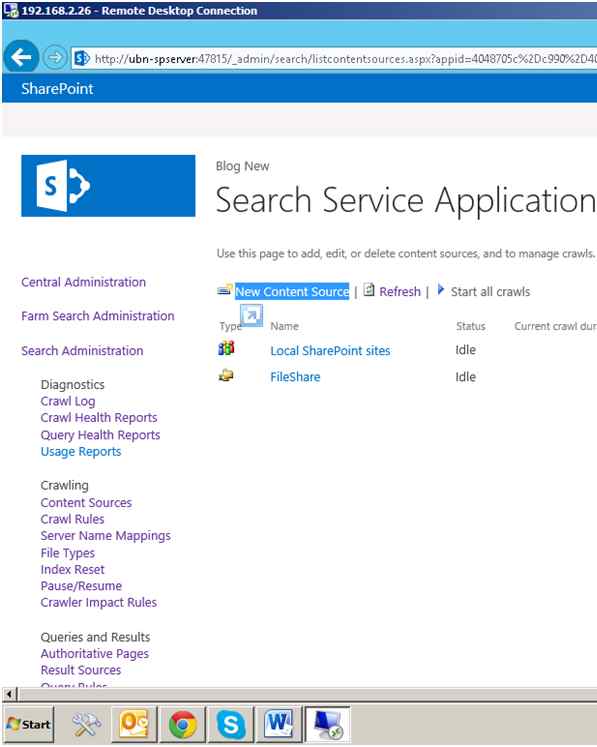Open Pause/Resume link
This screenshot has height=747, width=597.
[x=81, y=586]
